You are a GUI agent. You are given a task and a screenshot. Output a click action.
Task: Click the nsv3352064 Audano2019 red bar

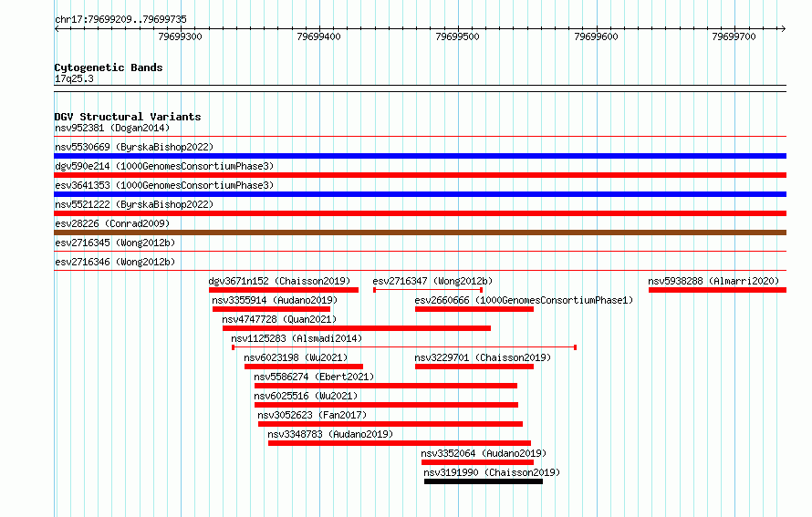(x=477, y=462)
